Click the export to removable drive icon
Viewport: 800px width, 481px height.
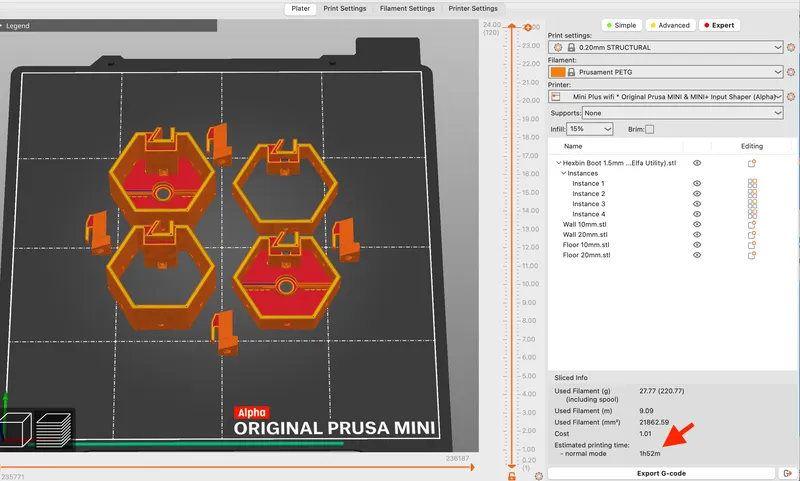point(787,473)
